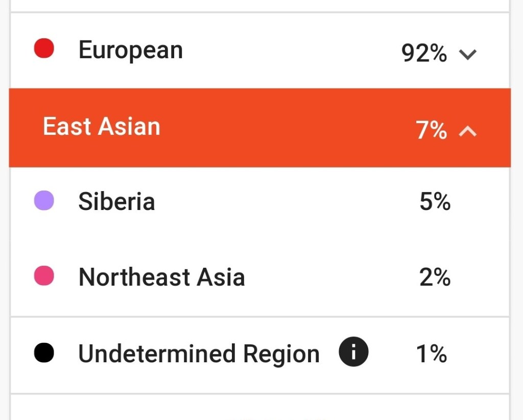523x420 pixels.
Task: Click the 92% European percentage
Action: [x=424, y=53]
